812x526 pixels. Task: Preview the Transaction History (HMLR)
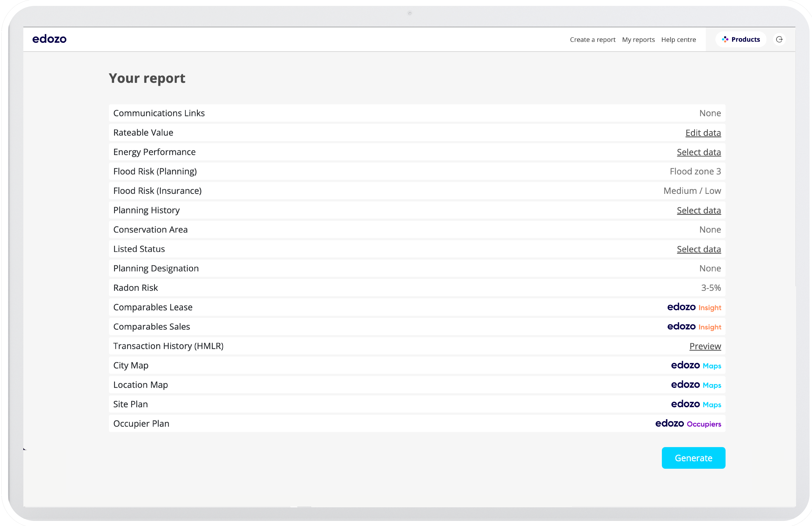point(705,346)
